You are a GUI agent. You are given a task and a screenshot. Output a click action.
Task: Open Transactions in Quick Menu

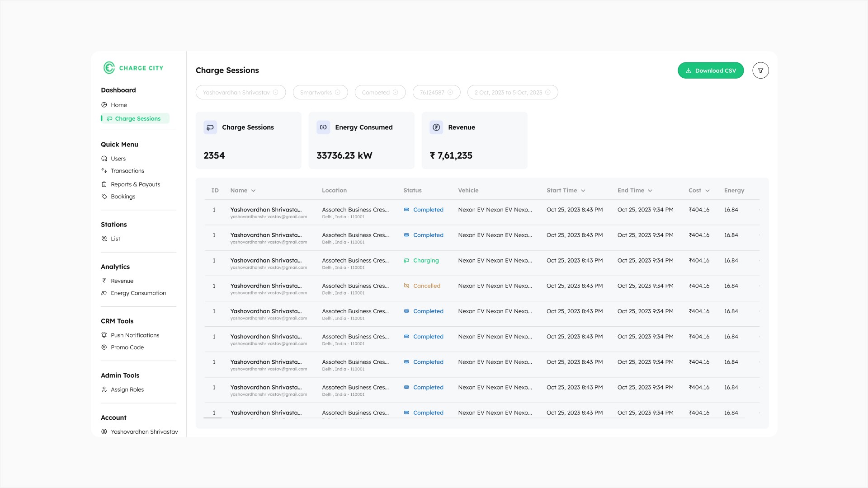127,171
